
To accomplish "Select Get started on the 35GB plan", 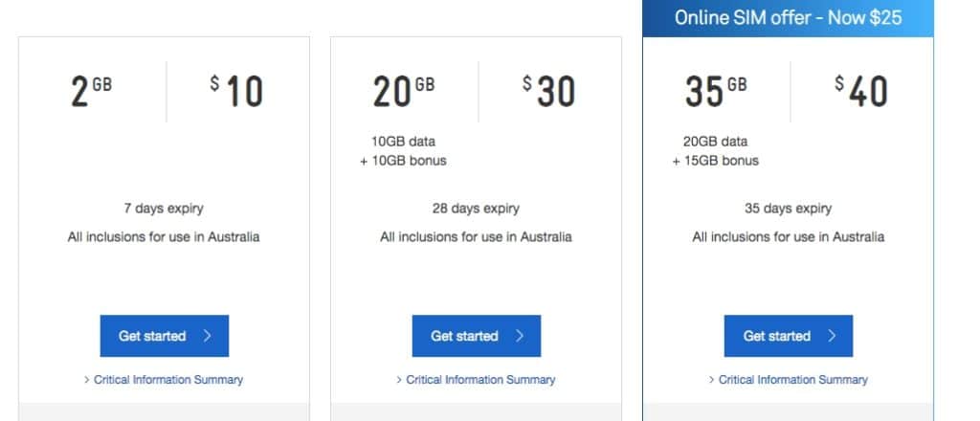I will (x=789, y=336).
